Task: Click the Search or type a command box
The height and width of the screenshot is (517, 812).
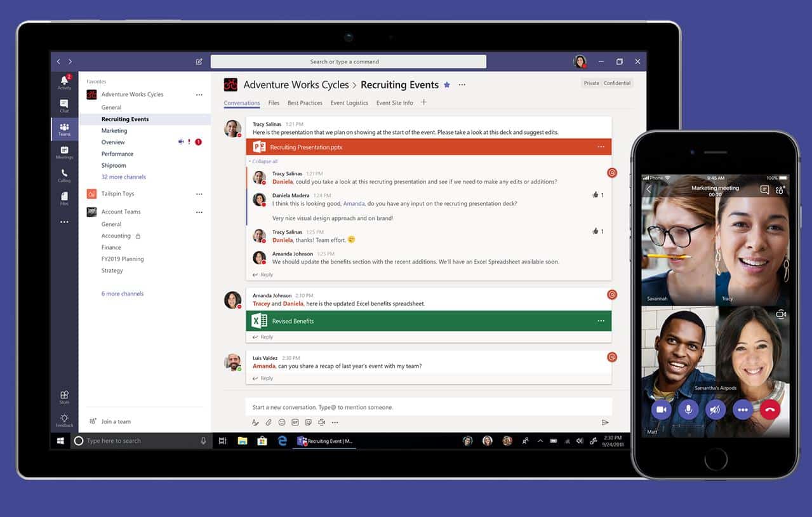Action: coord(349,62)
